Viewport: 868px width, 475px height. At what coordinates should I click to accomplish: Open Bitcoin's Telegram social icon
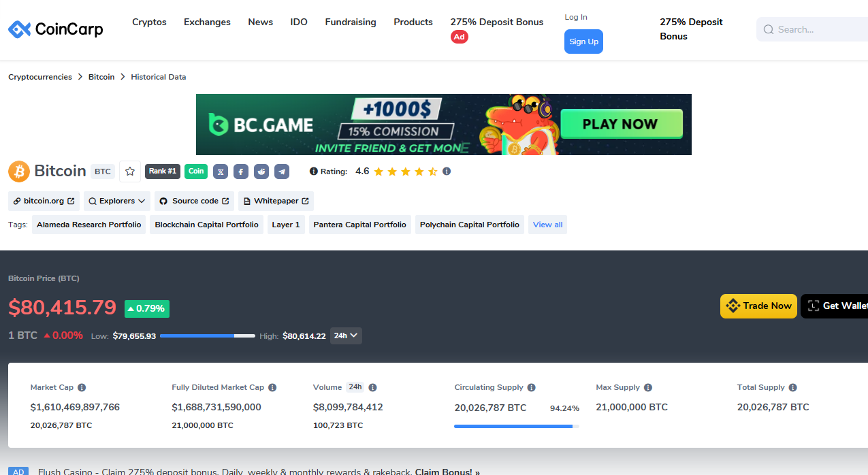pos(282,171)
